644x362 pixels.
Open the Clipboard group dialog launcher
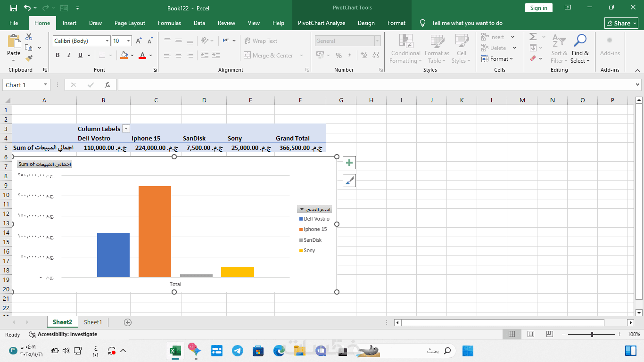coord(45,70)
